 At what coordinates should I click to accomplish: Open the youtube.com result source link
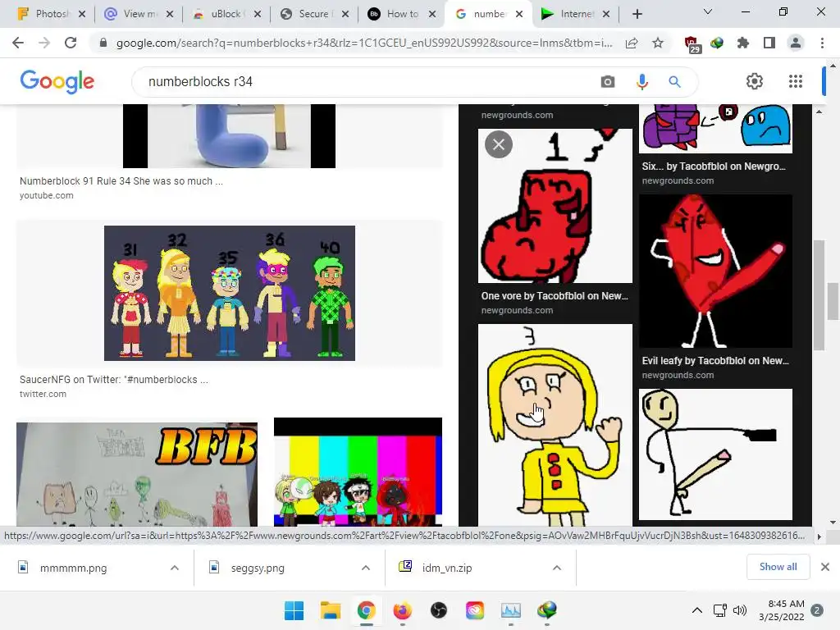tap(47, 195)
